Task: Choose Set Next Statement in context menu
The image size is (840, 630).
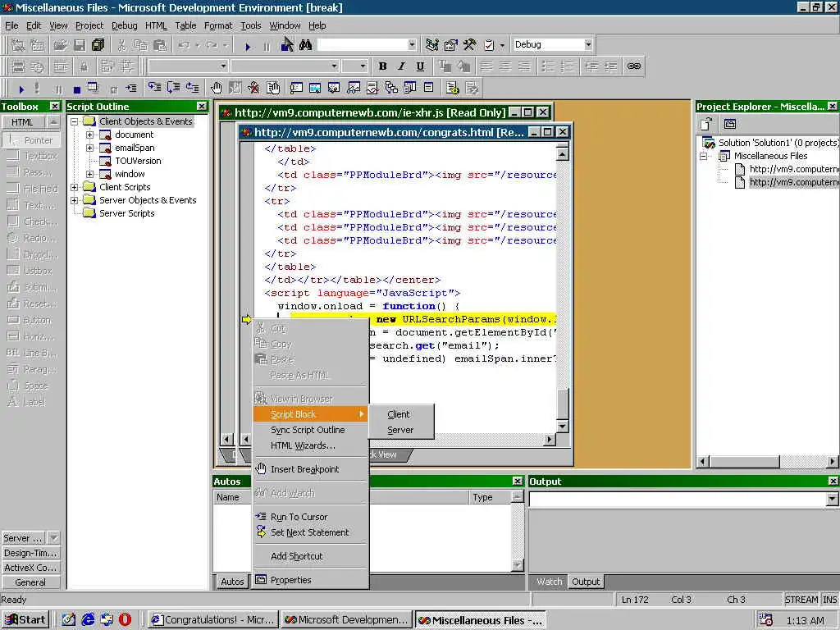Action: point(311,532)
